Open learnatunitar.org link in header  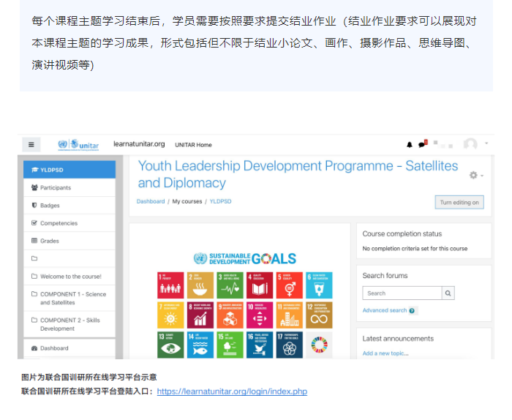pyautogui.click(x=139, y=144)
